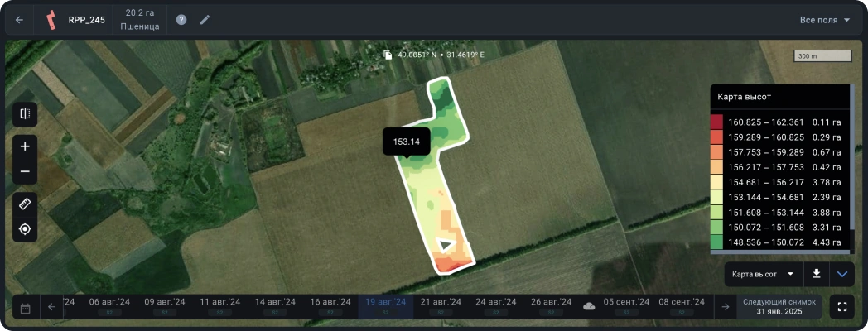The height and width of the screenshot is (331, 868).
Task: Collapse the legend with the blue chevron
Action: pyautogui.click(x=842, y=274)
